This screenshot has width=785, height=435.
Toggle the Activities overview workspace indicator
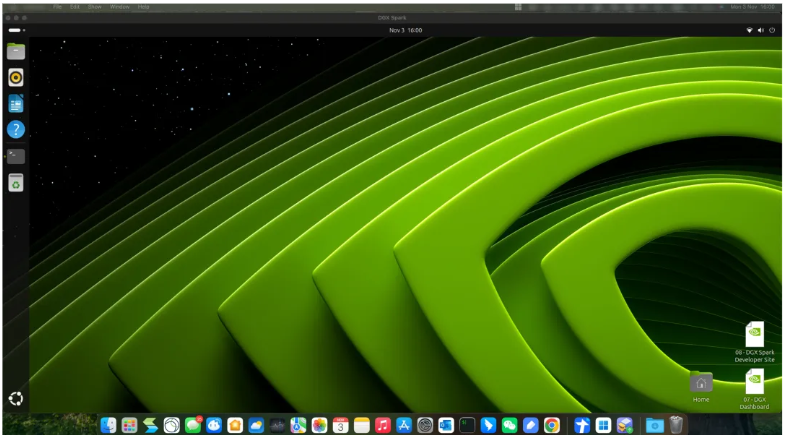pos(16,30)
